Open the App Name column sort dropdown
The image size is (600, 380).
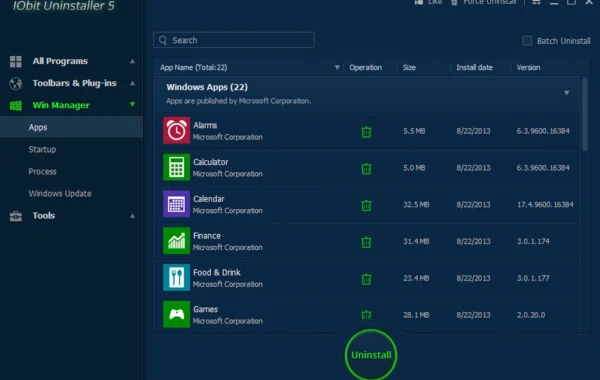tap(337, 67)
